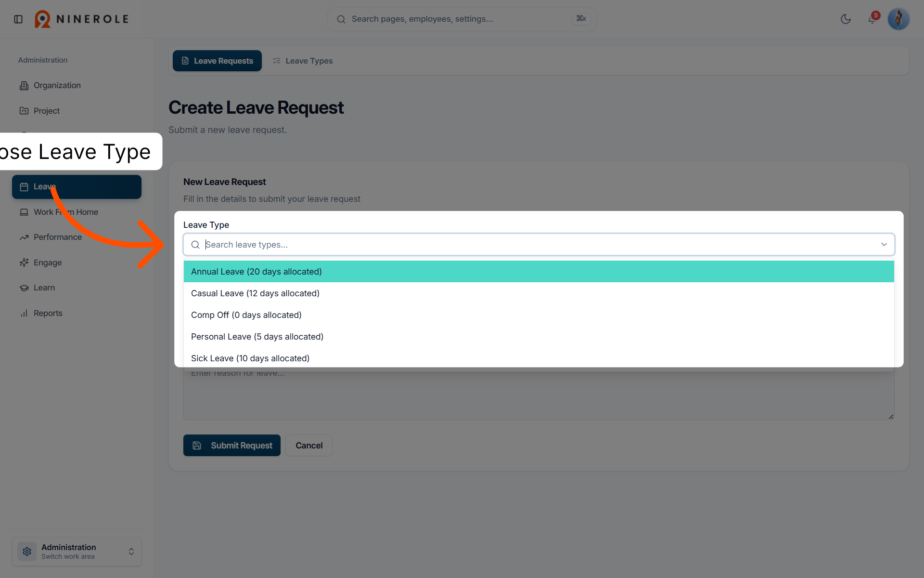The image size is (924, 578).
Task: Click the leave type search magnifier icon
Action: pos(195,245)
